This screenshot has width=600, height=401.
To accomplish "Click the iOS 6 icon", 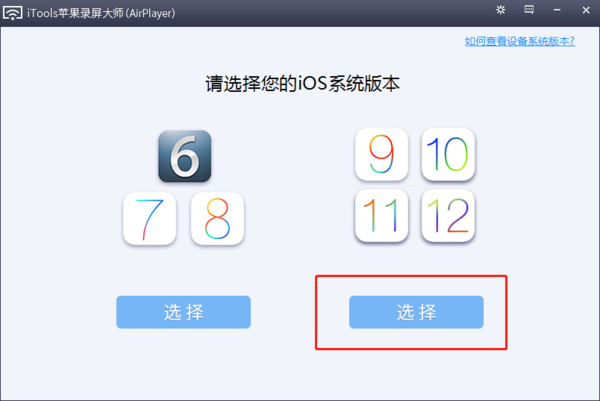I will click(x=185, y=156).
